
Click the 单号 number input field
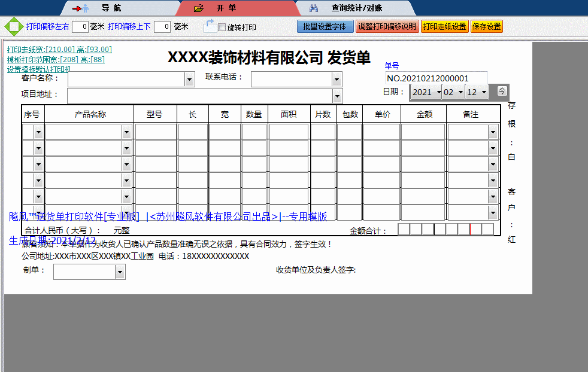click(436, 78)
